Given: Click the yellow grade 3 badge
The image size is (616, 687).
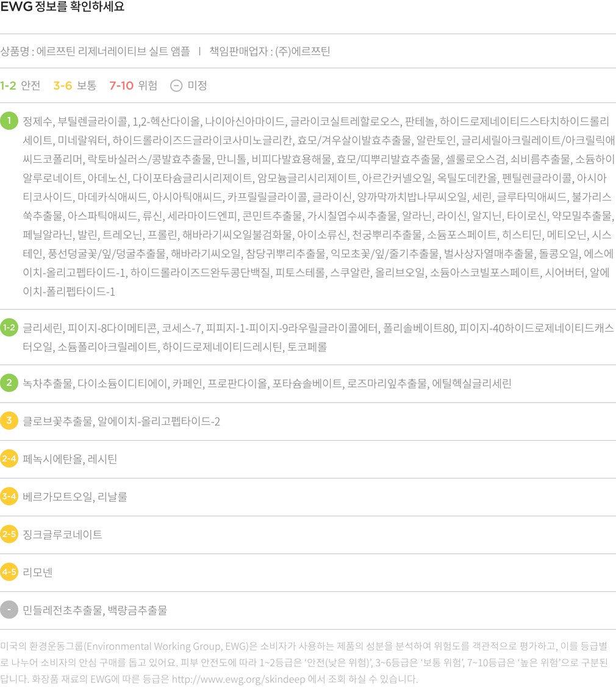Looking at the screenshot, I should point(9,421).
